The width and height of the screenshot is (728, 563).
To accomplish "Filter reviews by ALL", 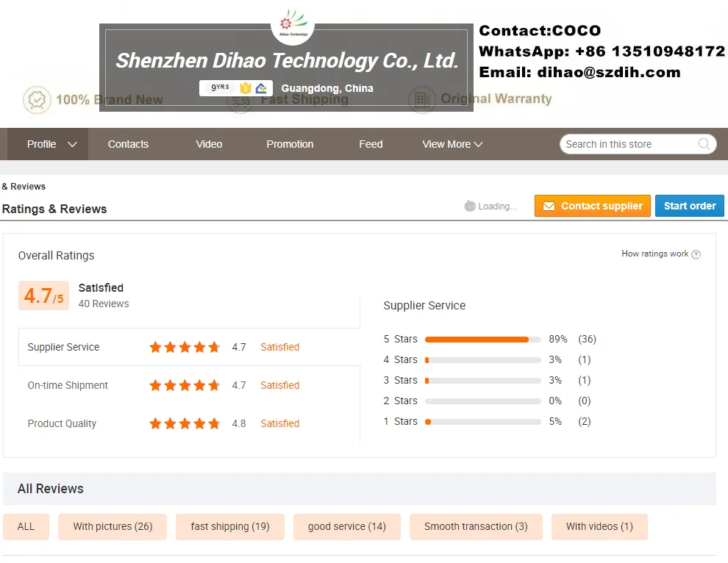I will pyautogui.click(x=26, y=527).
